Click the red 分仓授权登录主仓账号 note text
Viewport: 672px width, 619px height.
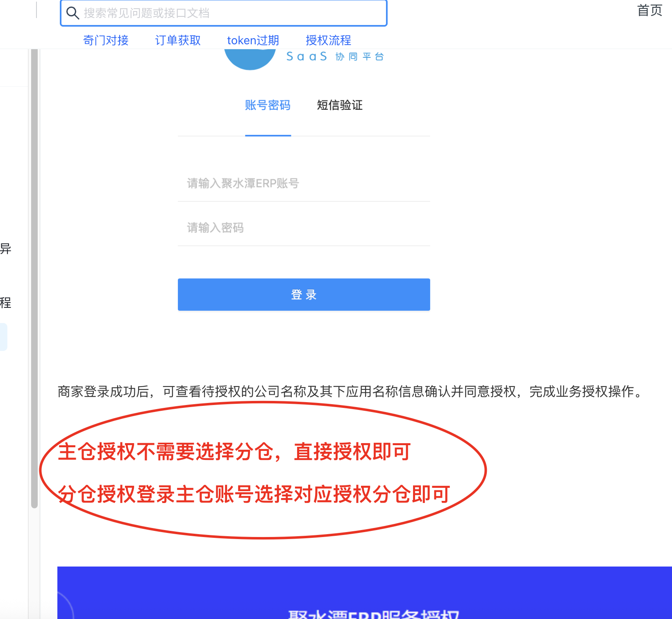coord(254,494)
